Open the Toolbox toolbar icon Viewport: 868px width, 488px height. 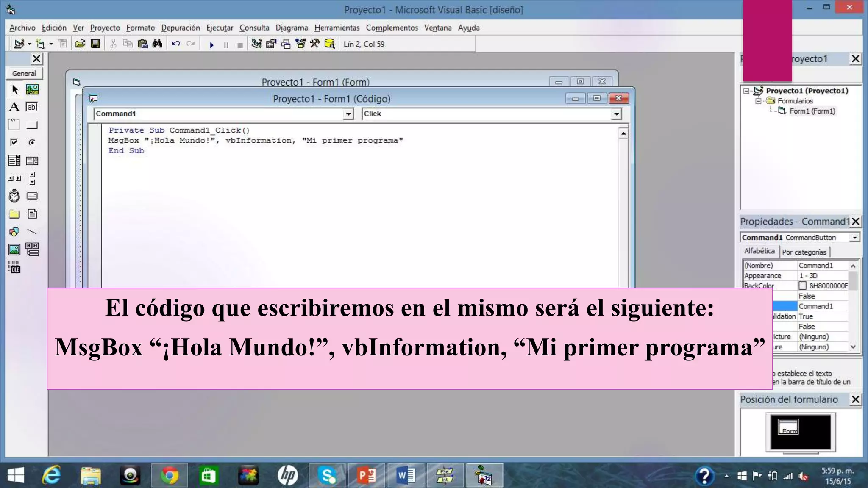point(315,44)
